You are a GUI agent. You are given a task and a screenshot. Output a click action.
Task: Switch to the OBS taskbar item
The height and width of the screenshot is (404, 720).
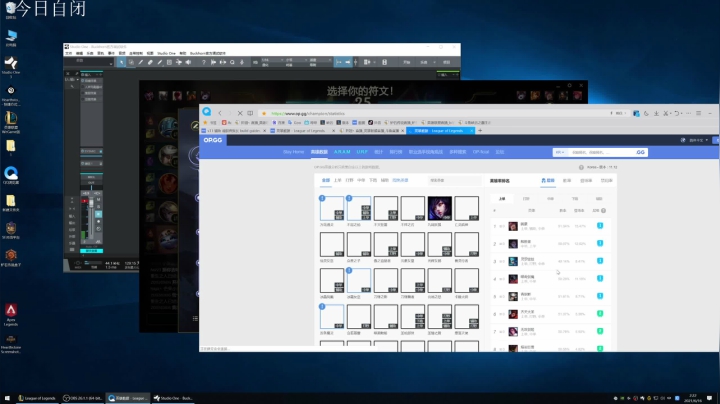pyautogui.click(x=82, y=398)
